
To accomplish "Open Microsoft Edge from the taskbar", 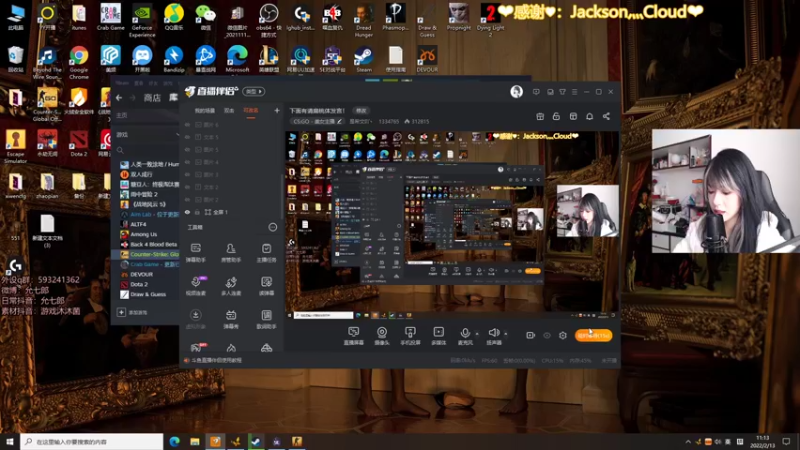I will pos(174,441).
